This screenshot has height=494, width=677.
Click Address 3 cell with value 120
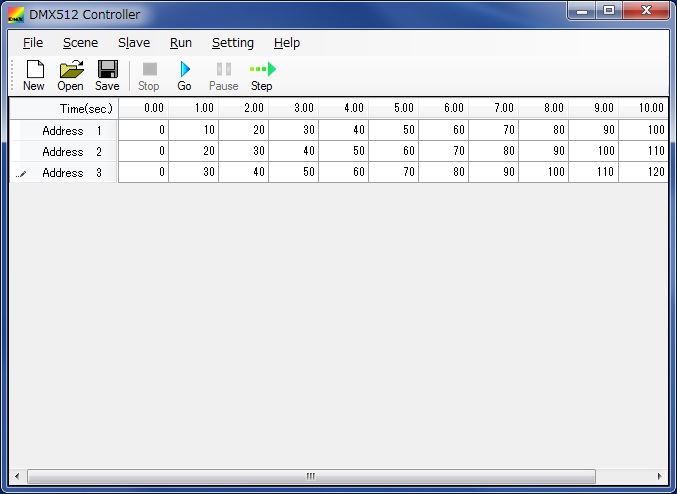coord(643,172)
